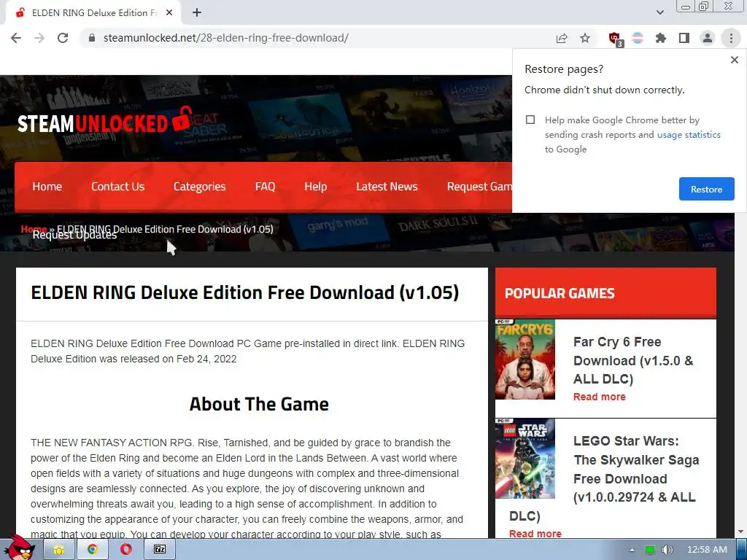Click Read more under LEGO Star Wars
The image size is (747, 560).
point(535,534)
